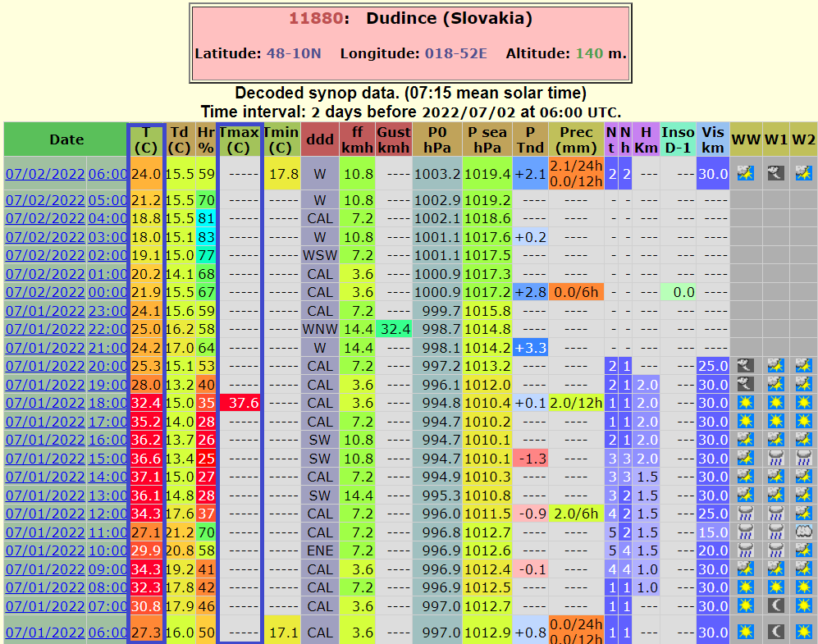Click the T (C) column header
The height and width of the screenshot is (644, 818).
(x=146, y=139)
